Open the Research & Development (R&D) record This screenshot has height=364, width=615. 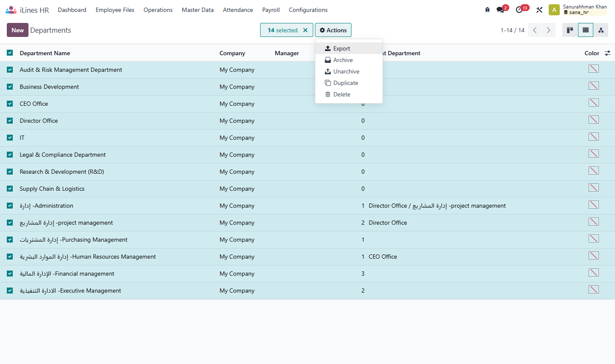coord(62,172)
